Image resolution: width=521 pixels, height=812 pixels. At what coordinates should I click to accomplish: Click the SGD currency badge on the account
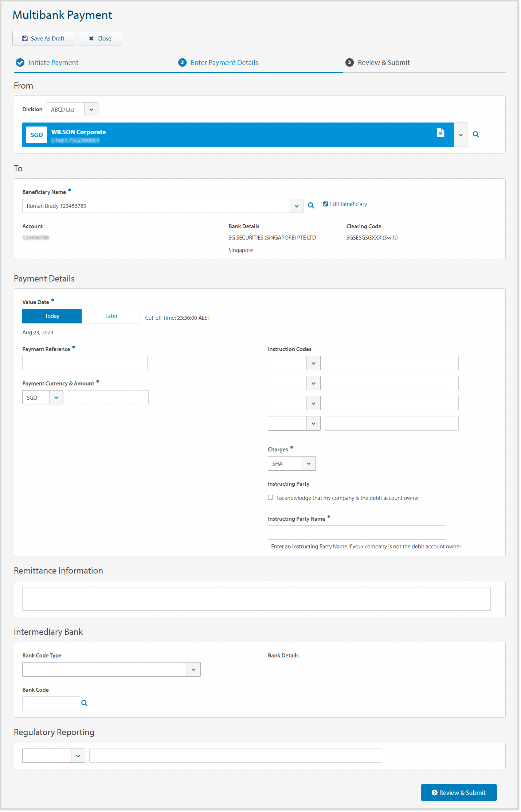(x=36, y=135)
